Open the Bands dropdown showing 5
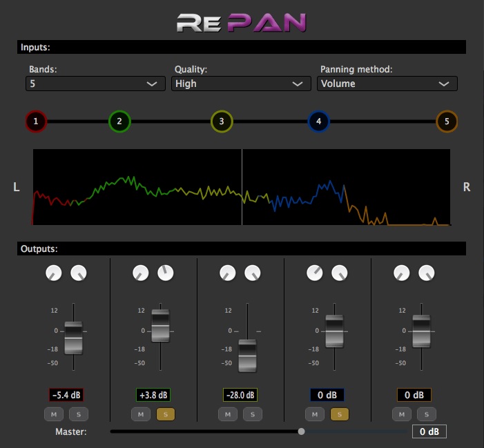 click(95, 84)
